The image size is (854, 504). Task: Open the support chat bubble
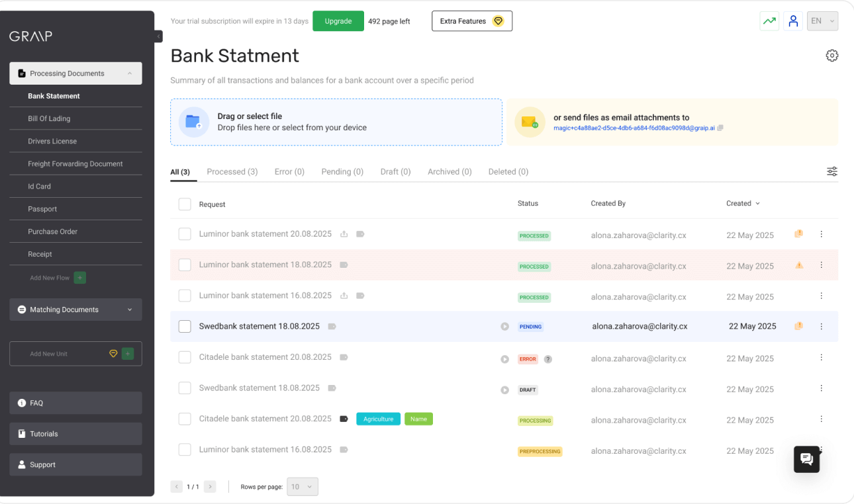[806, 459]
